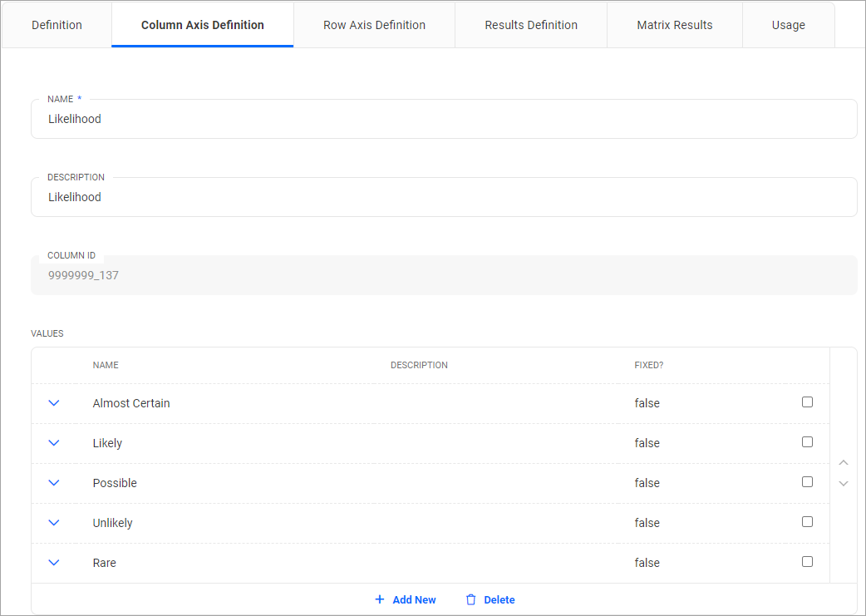The width and height of the screenshot is (866, 616).
Task: Tick the checkbox for the Rare row
Action: 807,562
